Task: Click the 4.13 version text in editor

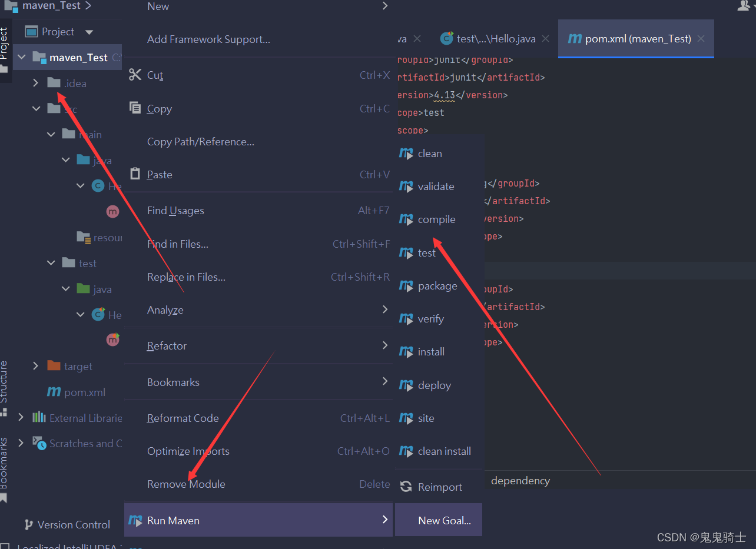Action: click(x=445, y=95)
